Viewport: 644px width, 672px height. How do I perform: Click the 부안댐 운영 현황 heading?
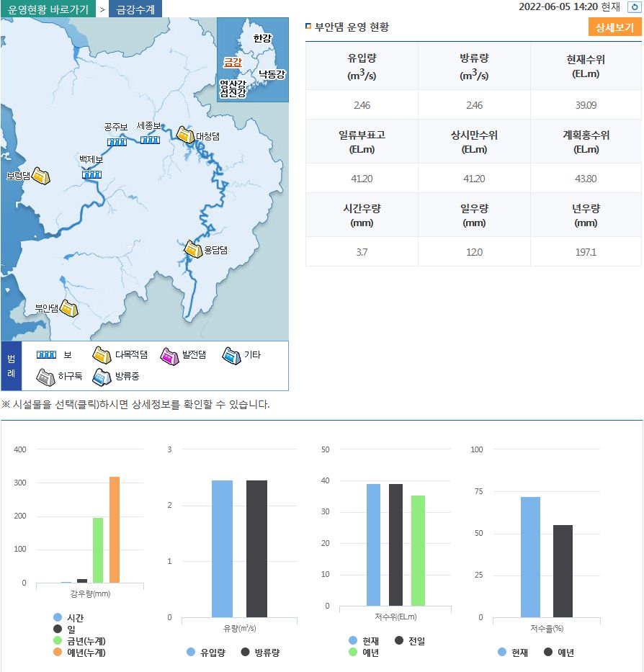(352, 27)
